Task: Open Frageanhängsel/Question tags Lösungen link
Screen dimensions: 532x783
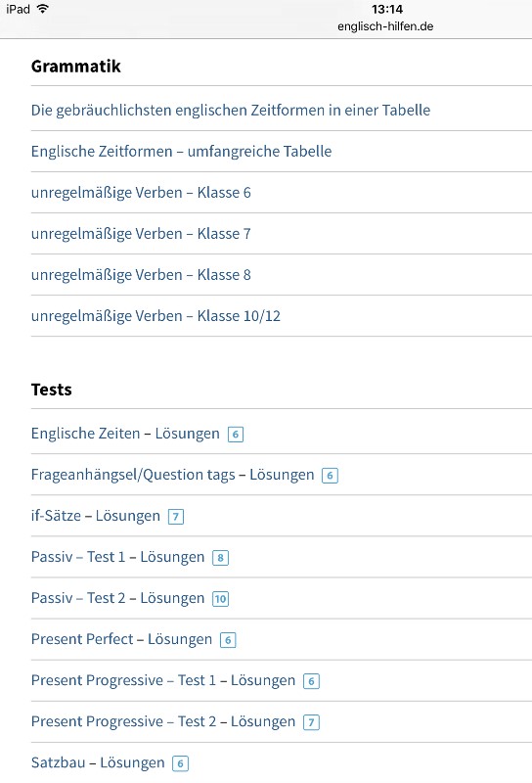Action: tap(173, 475)
